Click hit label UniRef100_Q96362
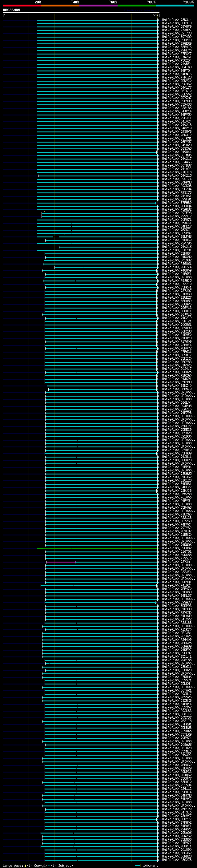Viewport: 197px width, 868px height. click(x=177, y=84)
